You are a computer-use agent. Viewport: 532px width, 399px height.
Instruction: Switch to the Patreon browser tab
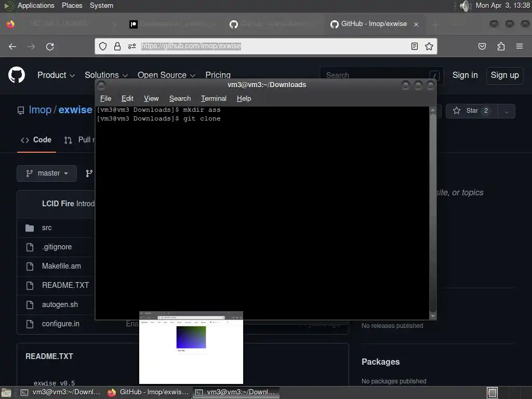pyautogui.click(x=173, y=24)
